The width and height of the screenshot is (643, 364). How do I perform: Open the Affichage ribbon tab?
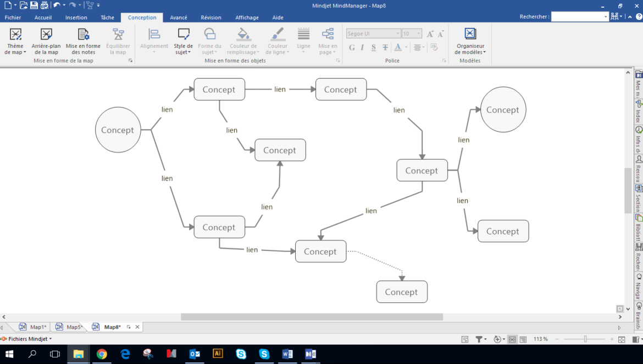point(247,18)
